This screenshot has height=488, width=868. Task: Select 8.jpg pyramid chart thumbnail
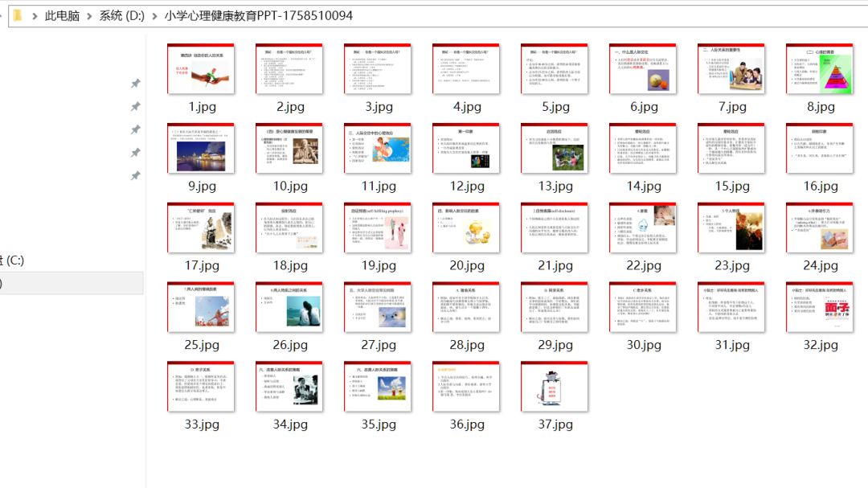click(820, 68)
